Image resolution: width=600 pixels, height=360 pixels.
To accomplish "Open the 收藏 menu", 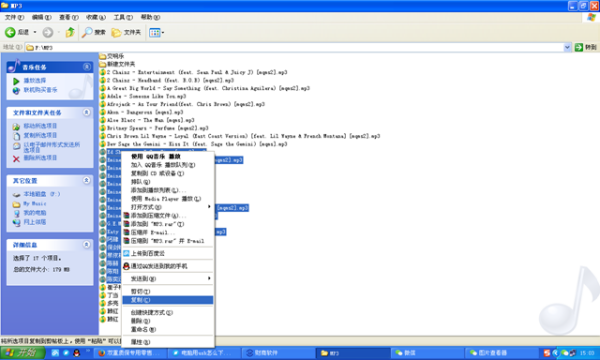I will tap(96, 17).
